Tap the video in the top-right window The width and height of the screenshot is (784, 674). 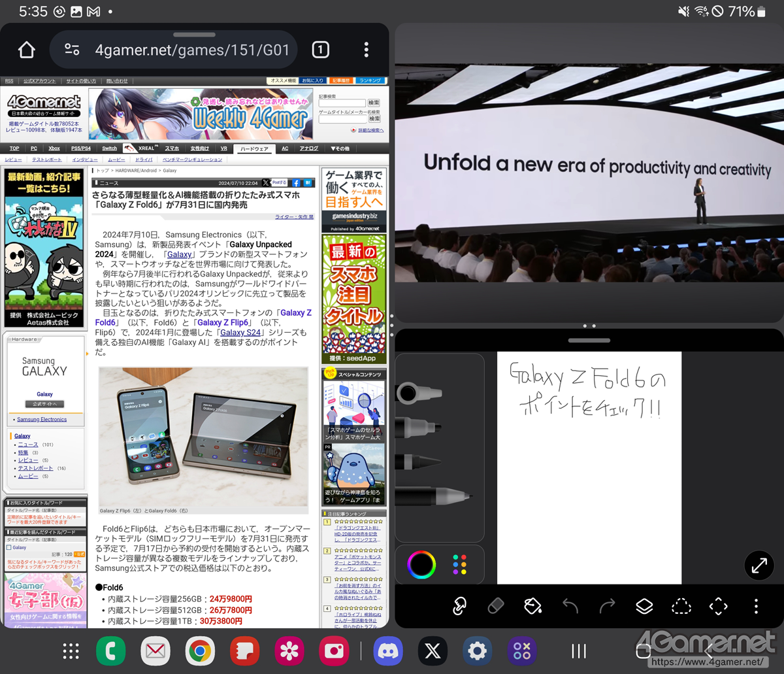coord(589,173)
